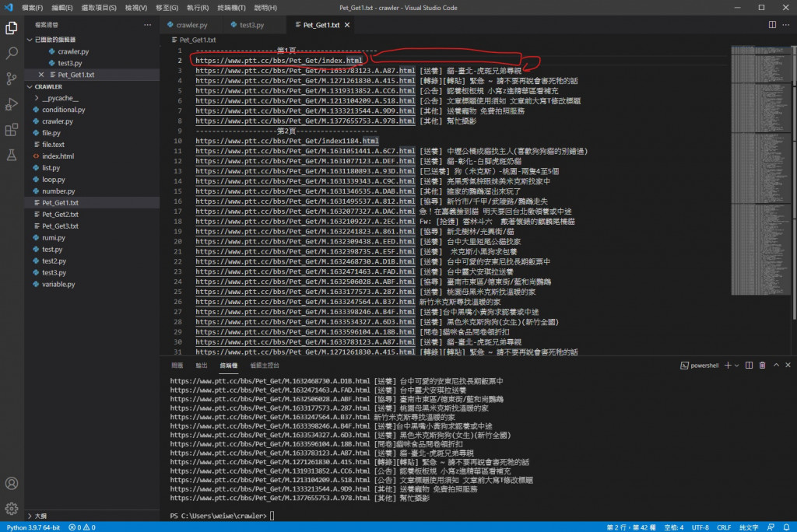
Task: Open the Selection menu
Action: 99,8
